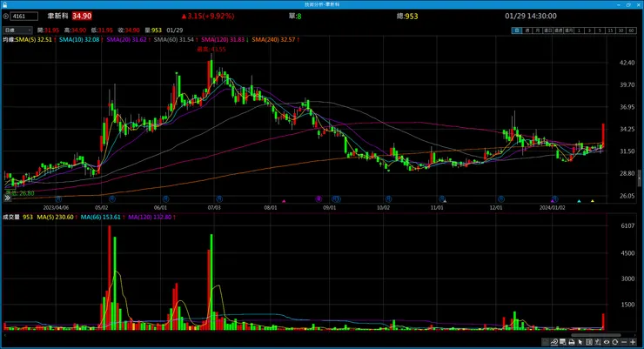Print the chart using the printer icon

tap(572, 342)
